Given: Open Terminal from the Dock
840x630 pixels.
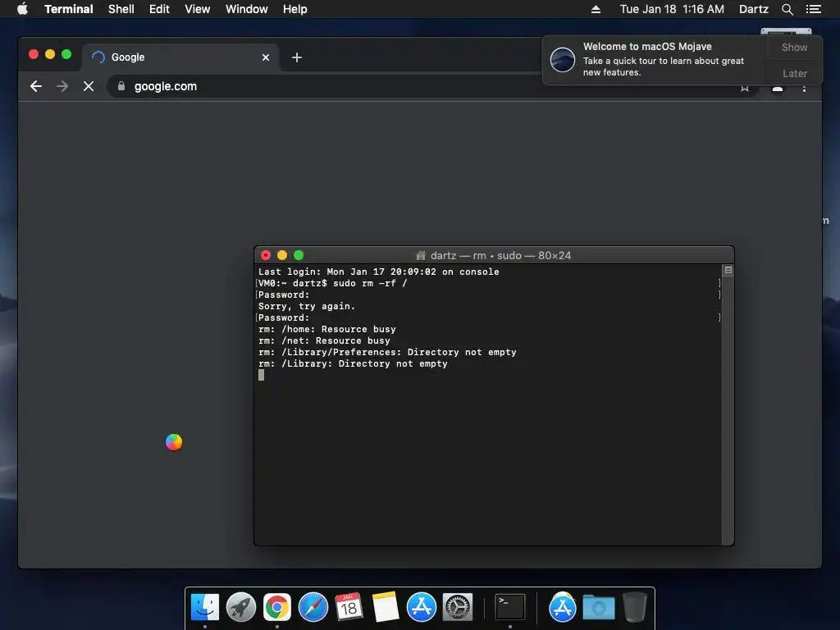Looking at the screenshot, I should pyautogui.click(x=509, y=608).
